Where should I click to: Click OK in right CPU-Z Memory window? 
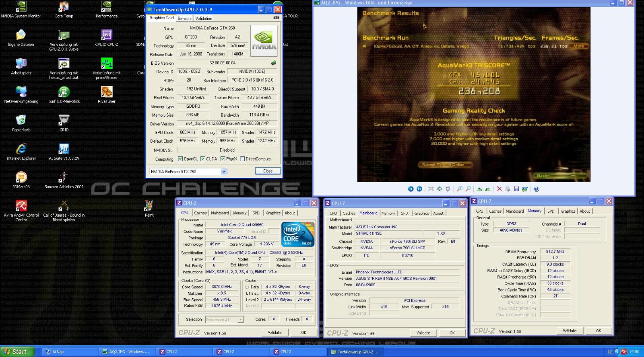(599, 331)
